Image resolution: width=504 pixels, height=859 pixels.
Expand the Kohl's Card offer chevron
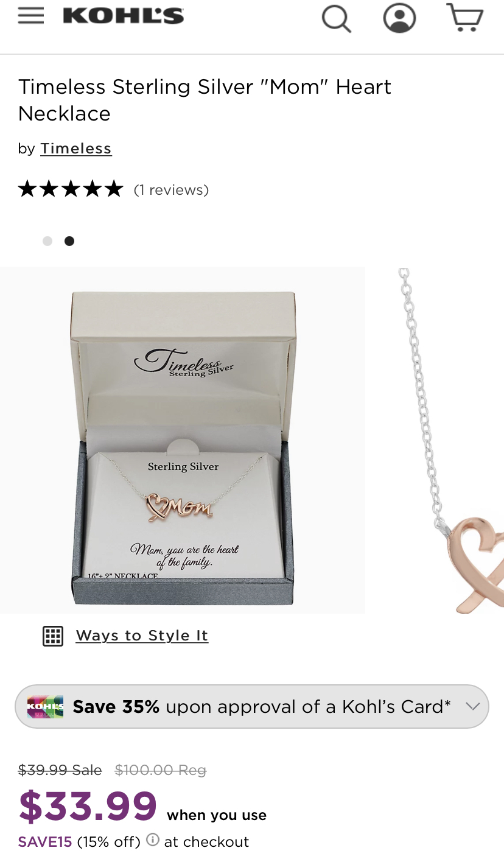coord(472,706)
